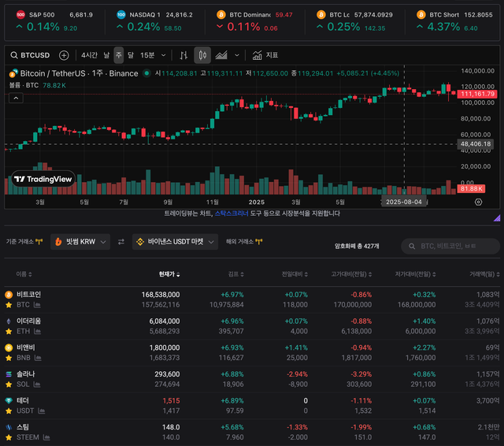Open chart icon beside BNB
The height and width of the screenshot is (446, 504).
pos(38,358)
